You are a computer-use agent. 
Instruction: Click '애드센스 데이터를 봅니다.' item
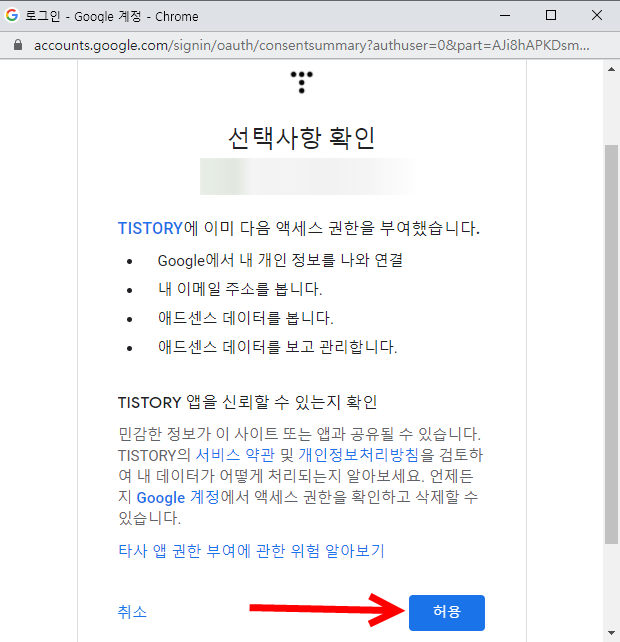[246, 318]
